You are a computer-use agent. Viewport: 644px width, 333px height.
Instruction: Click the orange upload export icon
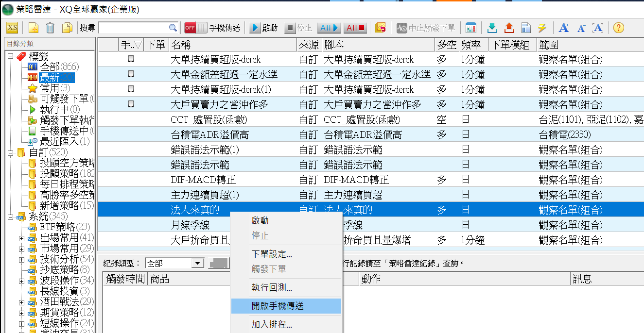(509, 28)
